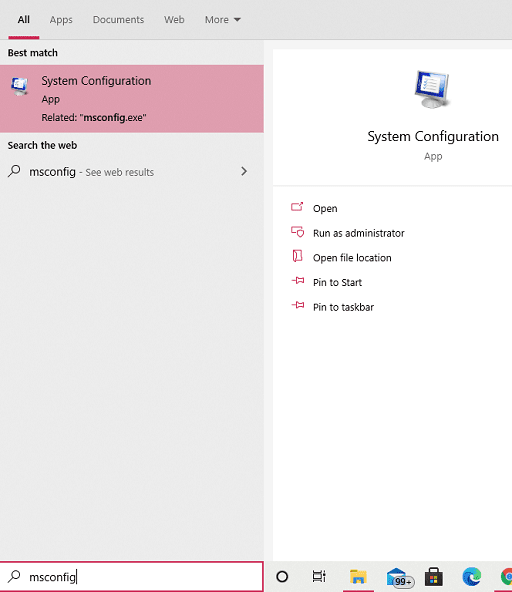
Task: Switch to the All search tab
Action: click(23, 20)
